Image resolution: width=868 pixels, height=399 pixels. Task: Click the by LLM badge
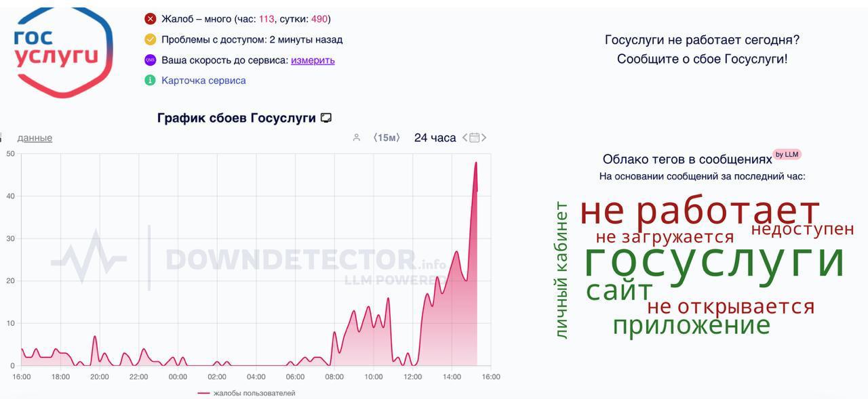[787, 154]
